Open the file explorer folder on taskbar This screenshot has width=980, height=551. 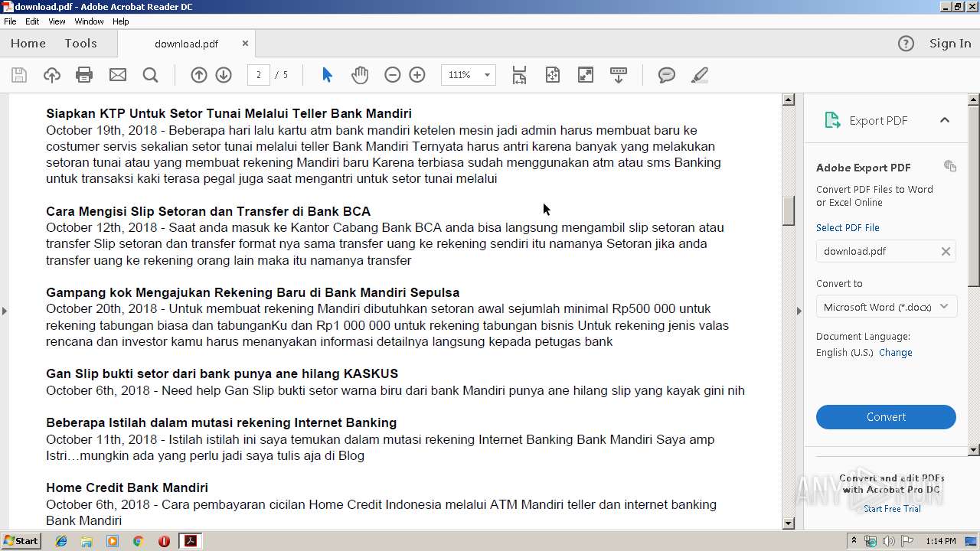click(87, 541)
